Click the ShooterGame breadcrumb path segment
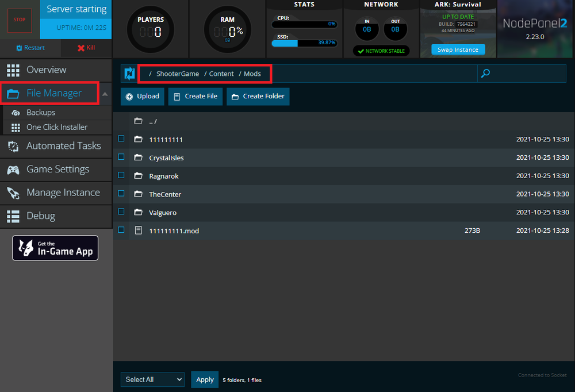The width and height of the screenshot is (575, 392). [177, 74]
